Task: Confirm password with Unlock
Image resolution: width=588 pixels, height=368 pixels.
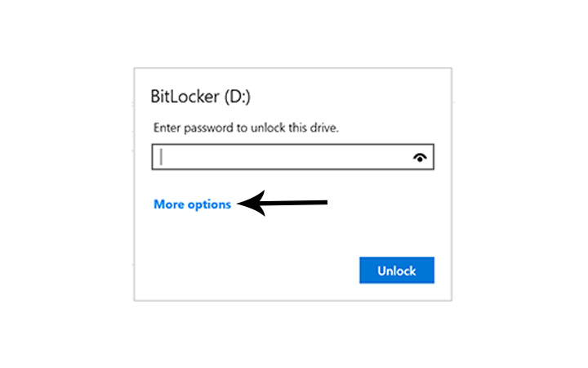Action: (396, 271)
